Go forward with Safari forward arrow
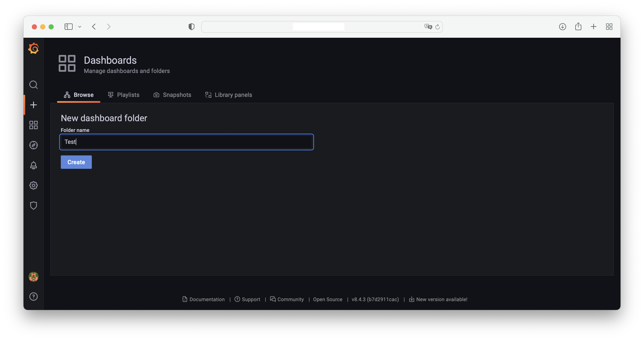The image size is (644, 341). pos(109,26)
